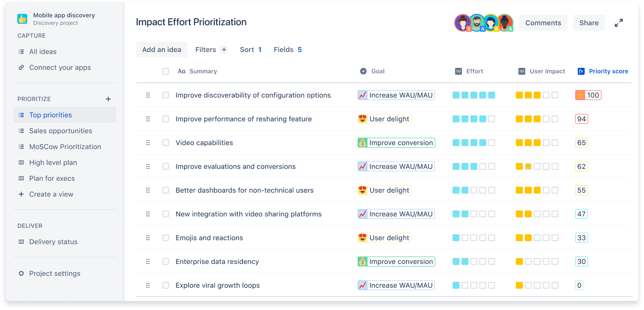Image resolution: width=644 pixels, height=310 pixels.
Task: Open the Fields dropdown
Action: (287, 49)
